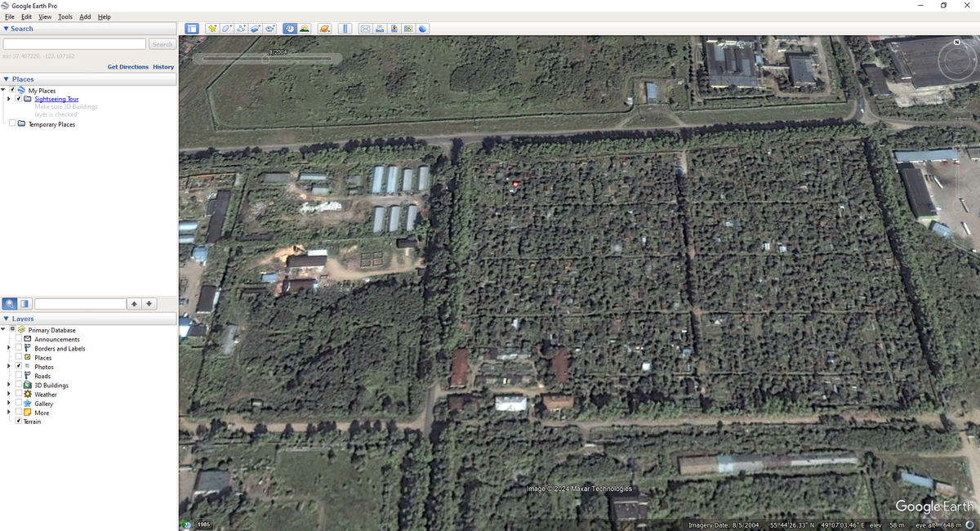Click the Search button

click(163, 44)
